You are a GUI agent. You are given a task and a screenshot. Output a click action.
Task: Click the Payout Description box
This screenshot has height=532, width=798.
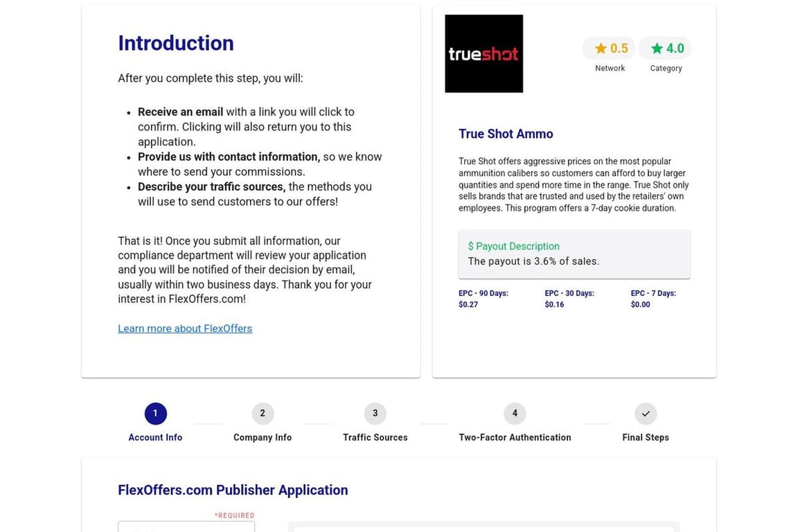574,254
